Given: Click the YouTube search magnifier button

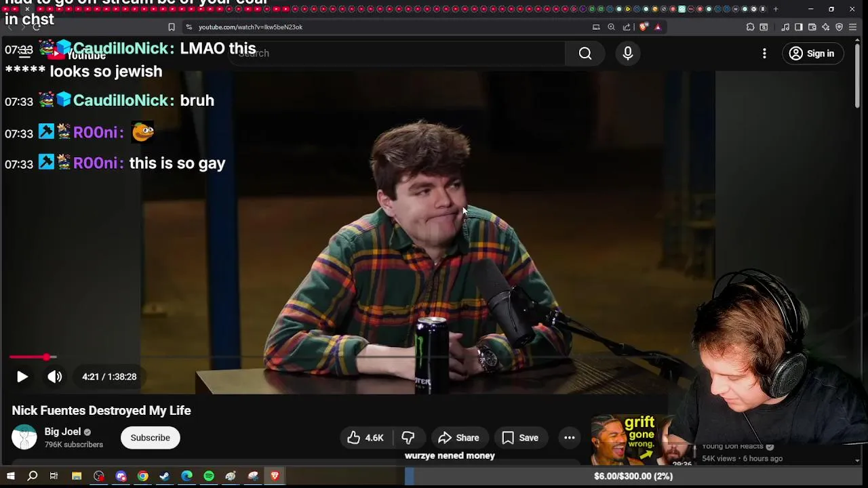Looking at the screenshot, I should pos(585,54).
